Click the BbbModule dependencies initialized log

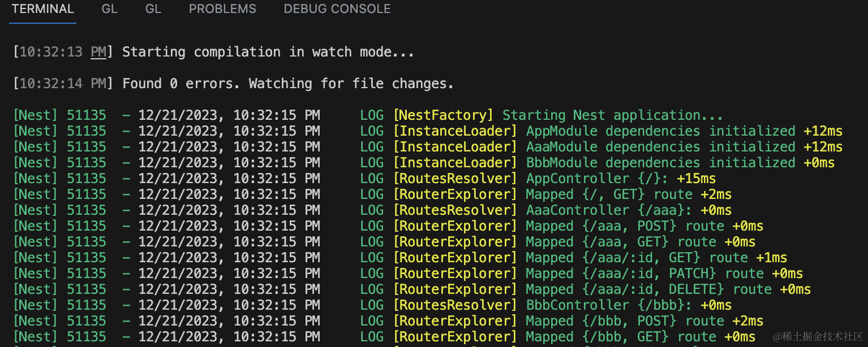click(660, 163)
